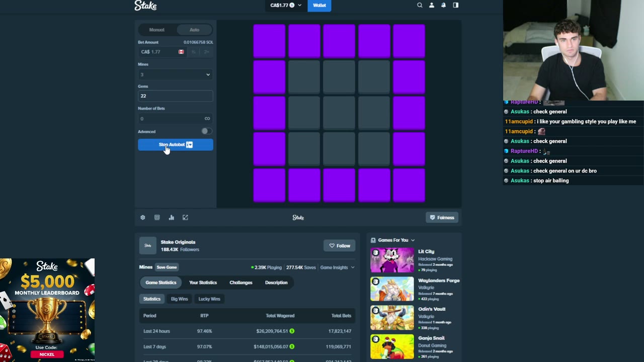Toggle the sidebar panel icon
644x362 pixels.
click(x=456, y=5)
